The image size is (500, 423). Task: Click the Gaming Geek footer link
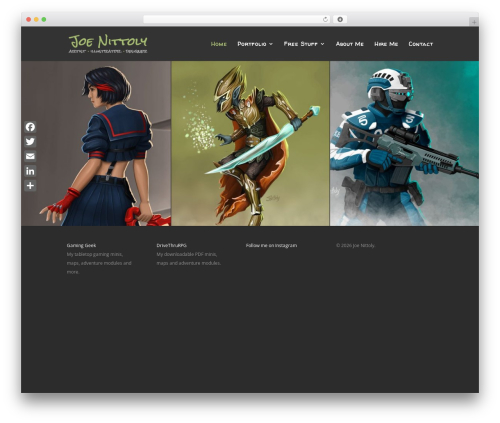point(81,245)
